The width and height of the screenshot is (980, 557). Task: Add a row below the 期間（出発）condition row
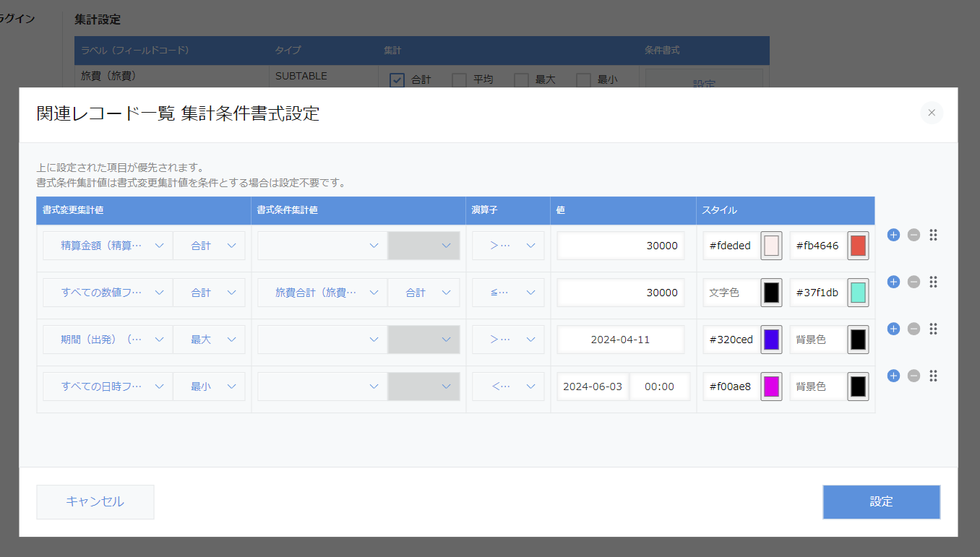(x=893, y=329)
